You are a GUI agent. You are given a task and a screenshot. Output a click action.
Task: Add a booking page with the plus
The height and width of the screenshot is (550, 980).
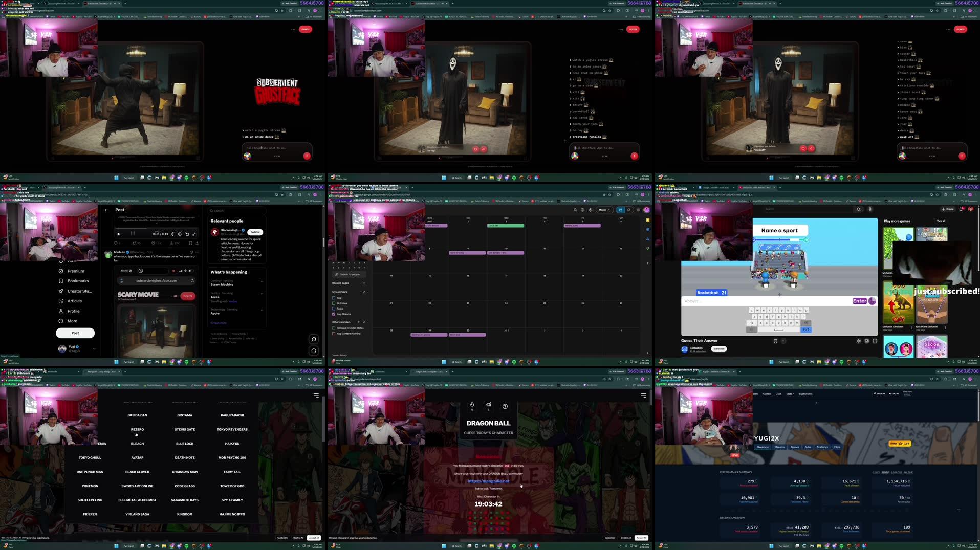(364, 283)
